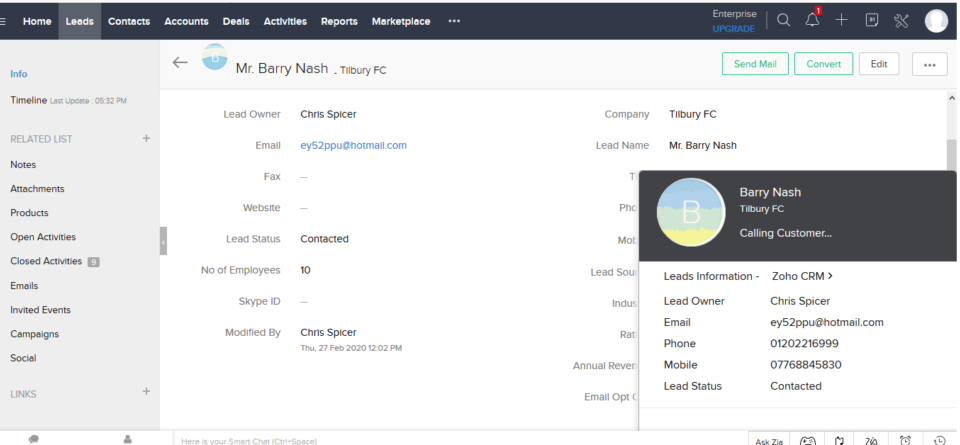Open the search magnifier icon
Image resolution: width=960 pixels, height=445 pixels.
pyautogui.click(x=783, y=20)
